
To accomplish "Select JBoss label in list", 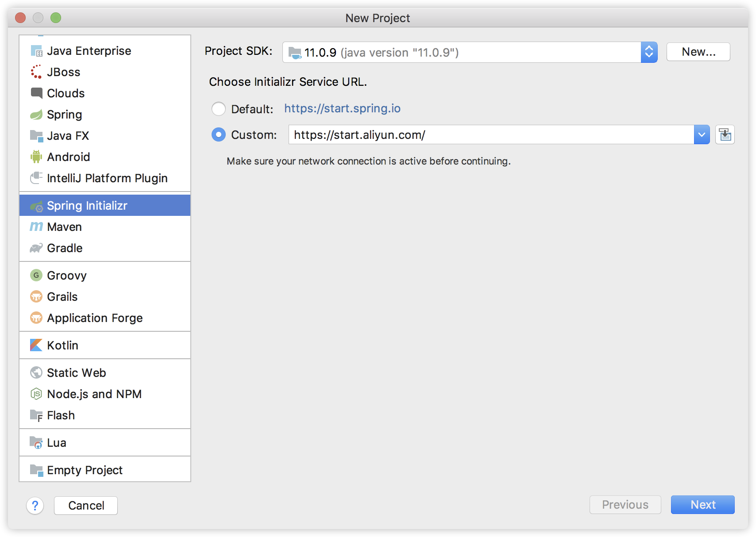I will point(64,72).
